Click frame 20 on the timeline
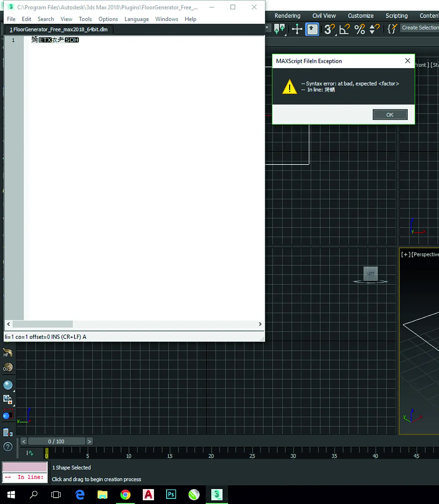The height and width of the screenshot is (504, 439). [x=211, y=456]
